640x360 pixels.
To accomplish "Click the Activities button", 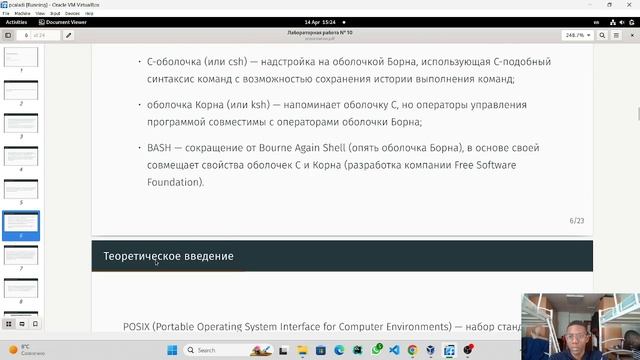I will (x=16, y=22).
